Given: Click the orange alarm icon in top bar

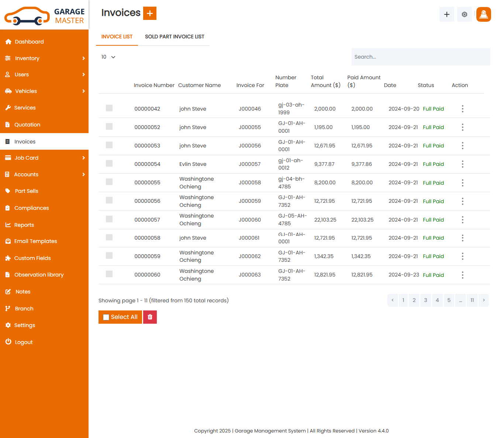Looking at the screenshot, I should click(x=483, y=14).
